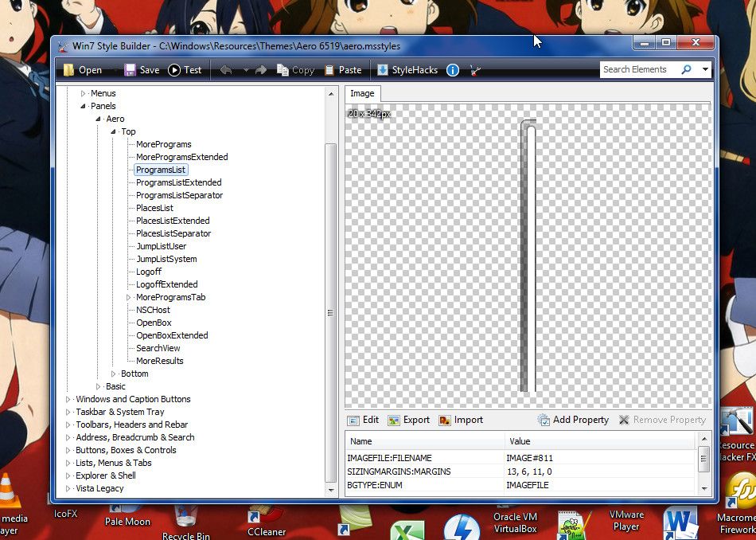Screen dimensions: 756x540
Task: Select PlacesList in the tree
Action: pos(154,208)
